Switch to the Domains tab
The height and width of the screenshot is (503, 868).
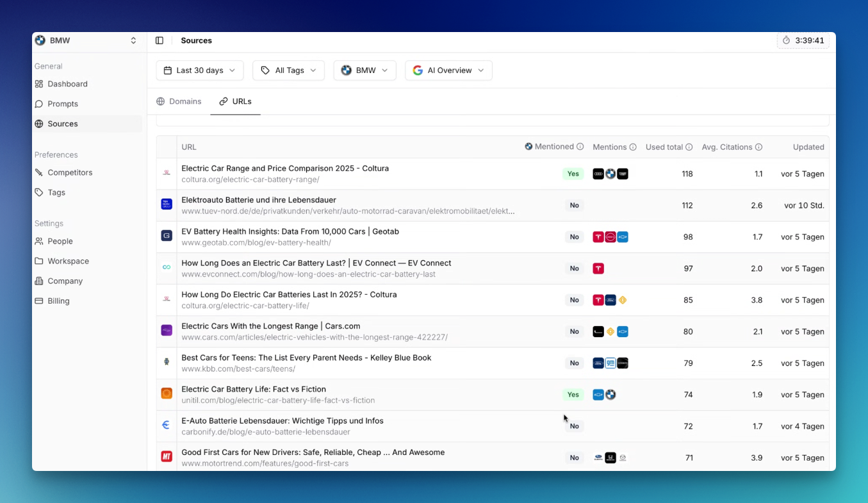[x=179, y=101]
